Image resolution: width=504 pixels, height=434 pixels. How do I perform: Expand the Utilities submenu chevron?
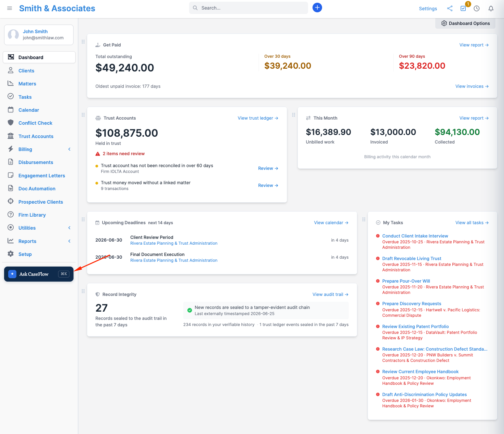coord(69,228)
